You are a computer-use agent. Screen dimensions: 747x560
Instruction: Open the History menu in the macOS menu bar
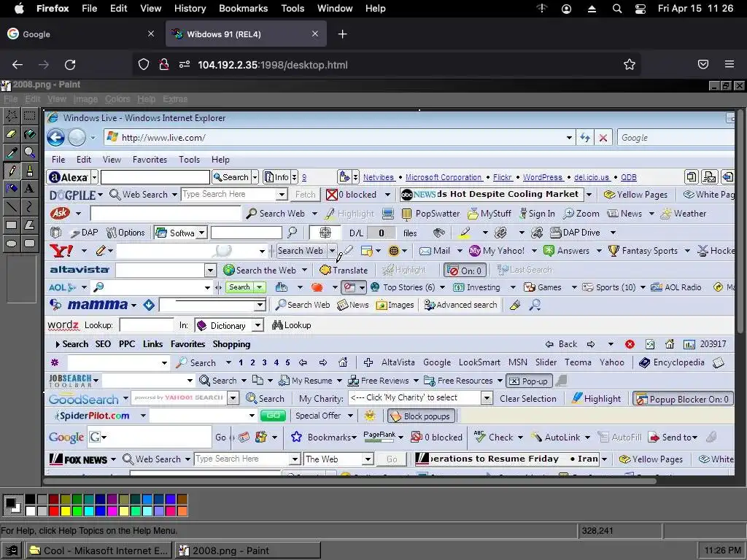click(190, 9)
